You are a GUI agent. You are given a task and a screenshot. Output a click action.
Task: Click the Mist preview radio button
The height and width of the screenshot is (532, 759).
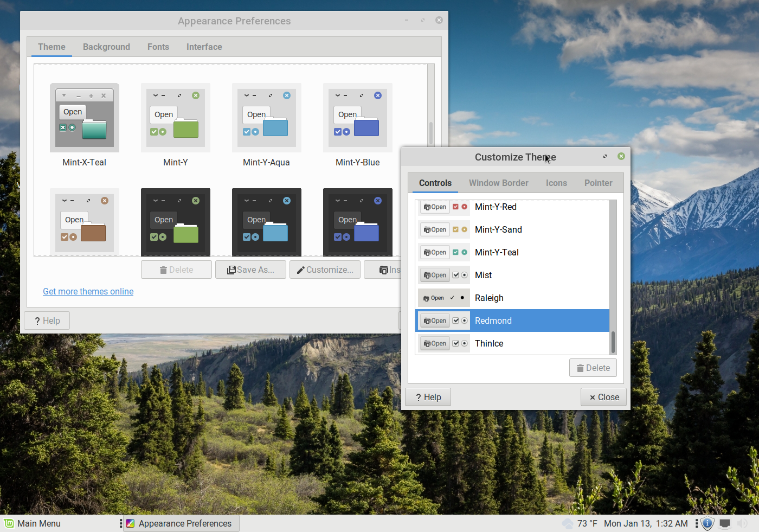point(465,275)
